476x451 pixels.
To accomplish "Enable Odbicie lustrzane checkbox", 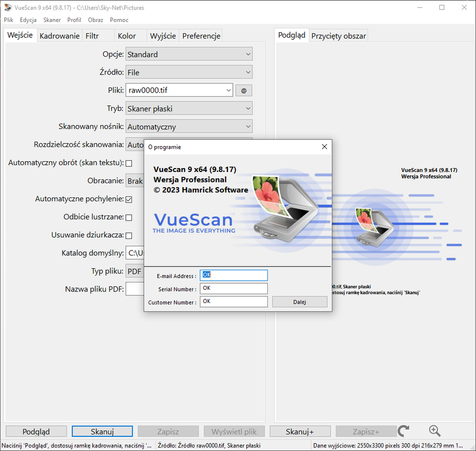I will tap(129, 218).
